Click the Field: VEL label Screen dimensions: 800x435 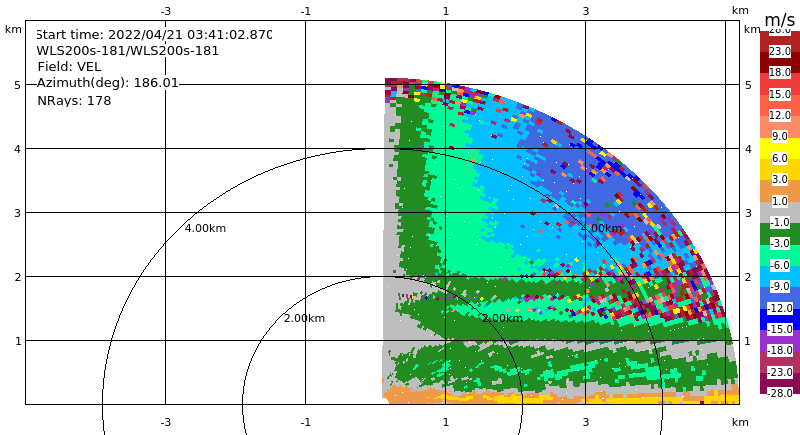(x=69, y=67)
